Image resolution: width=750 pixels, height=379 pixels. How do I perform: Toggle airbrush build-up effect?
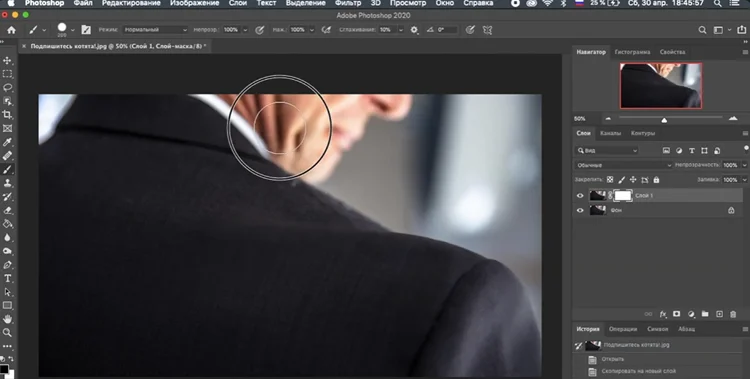tap(327, 30)
